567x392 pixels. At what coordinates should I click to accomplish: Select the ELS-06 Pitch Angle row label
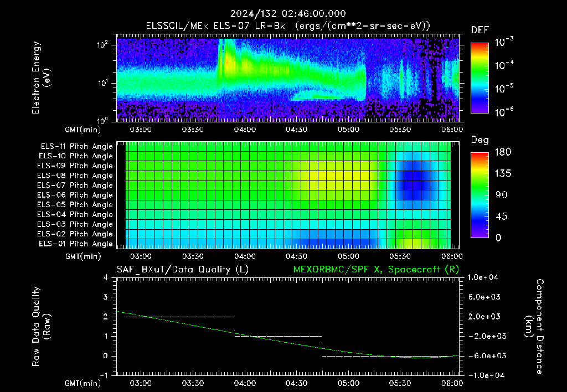tap(75, 195)
